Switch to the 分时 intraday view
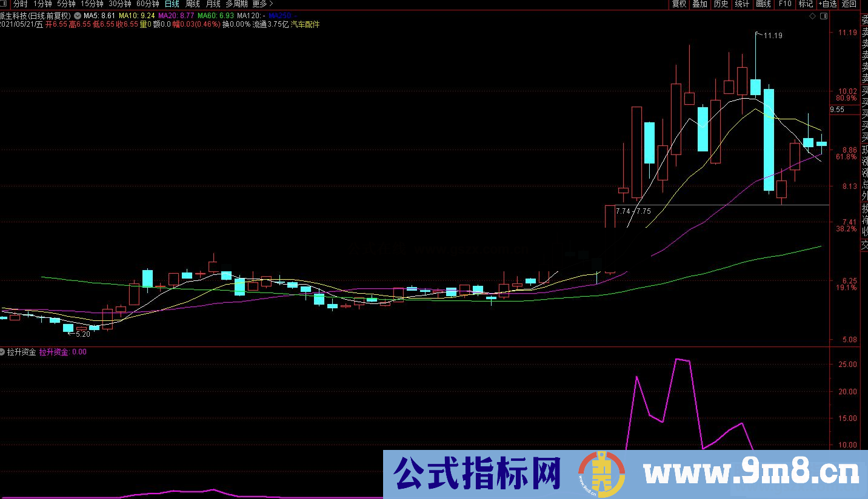868x499 pixels. [18, 4]
